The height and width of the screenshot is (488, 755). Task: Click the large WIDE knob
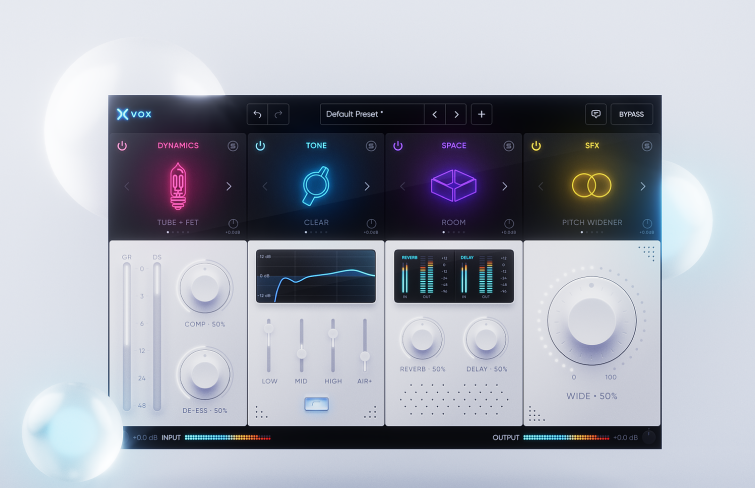click(x=591, y=319)
